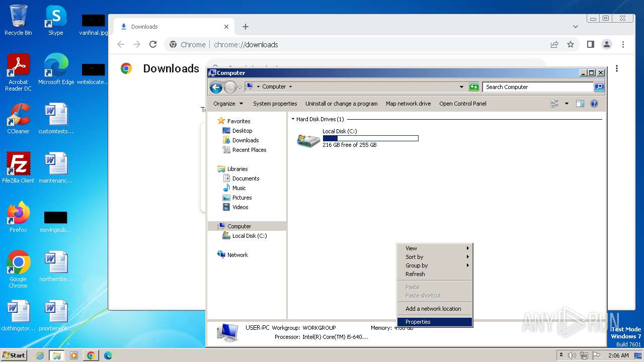
Task: Click the Explorer forward arrow button
Action: tap(230, 87)
